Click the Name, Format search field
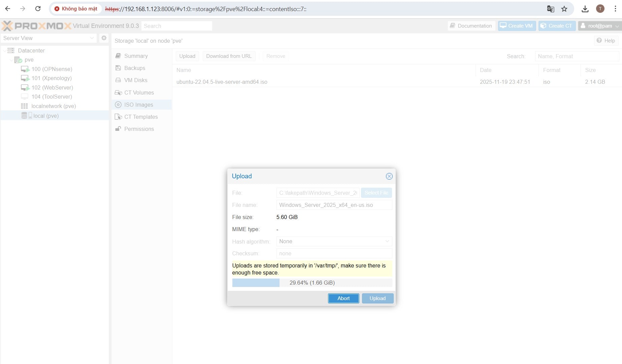The image size is (622, 364). [x=577, y=57]
